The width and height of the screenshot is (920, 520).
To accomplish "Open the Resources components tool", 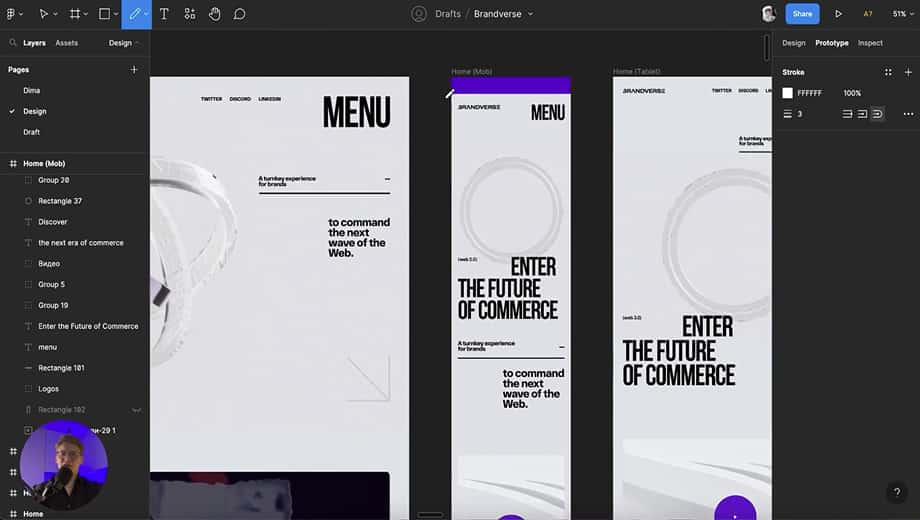I will point(190,13).
